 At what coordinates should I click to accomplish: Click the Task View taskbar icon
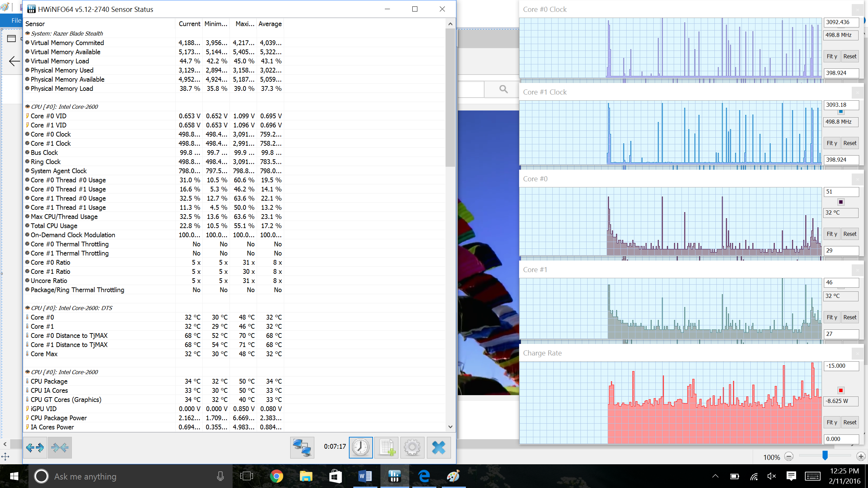click(x=246, y=476)
